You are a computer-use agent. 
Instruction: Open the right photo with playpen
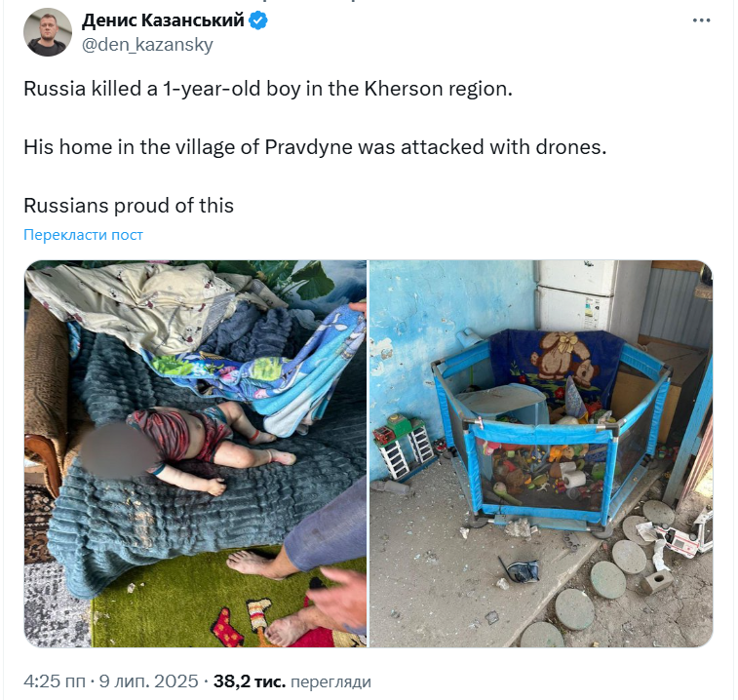tap(541, 453)
